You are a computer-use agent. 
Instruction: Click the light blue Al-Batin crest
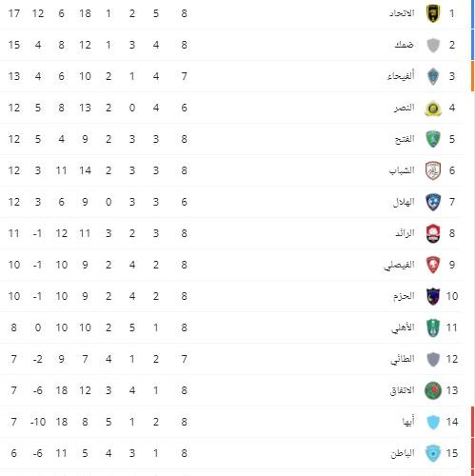(433, 453)
